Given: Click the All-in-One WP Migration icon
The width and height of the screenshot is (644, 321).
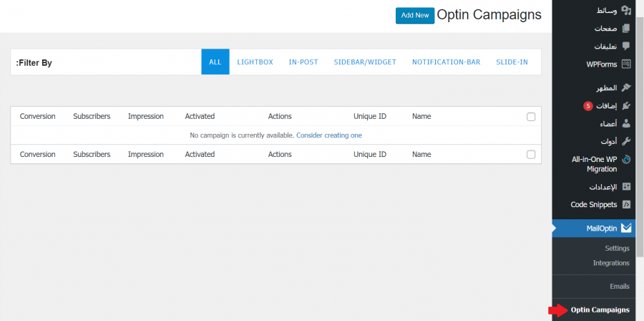Looking at the screenshot, I should coord(626,159).
